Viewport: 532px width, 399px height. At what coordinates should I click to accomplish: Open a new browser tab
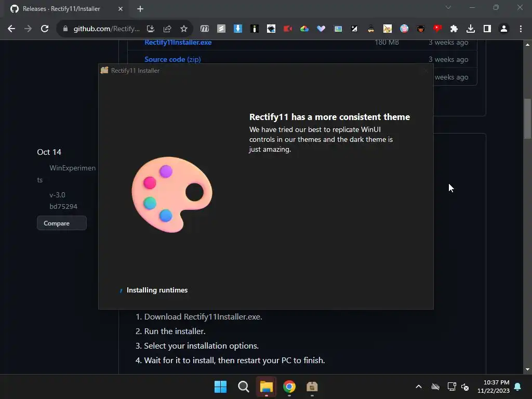click(140, 9)
